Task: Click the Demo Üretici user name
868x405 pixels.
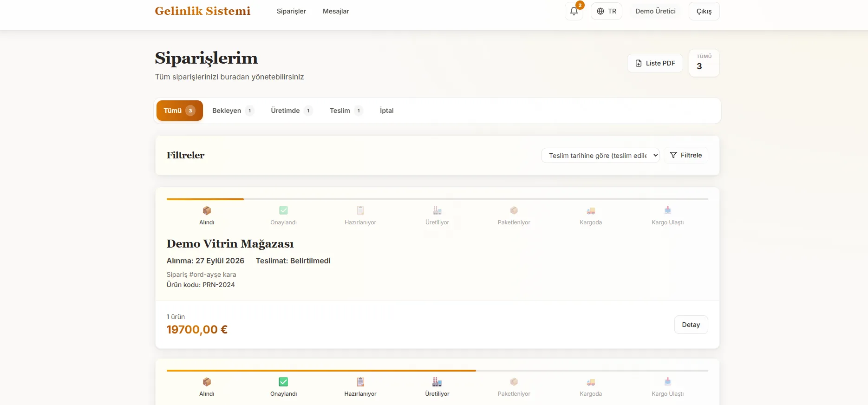Action: click(x=655, y=11)
